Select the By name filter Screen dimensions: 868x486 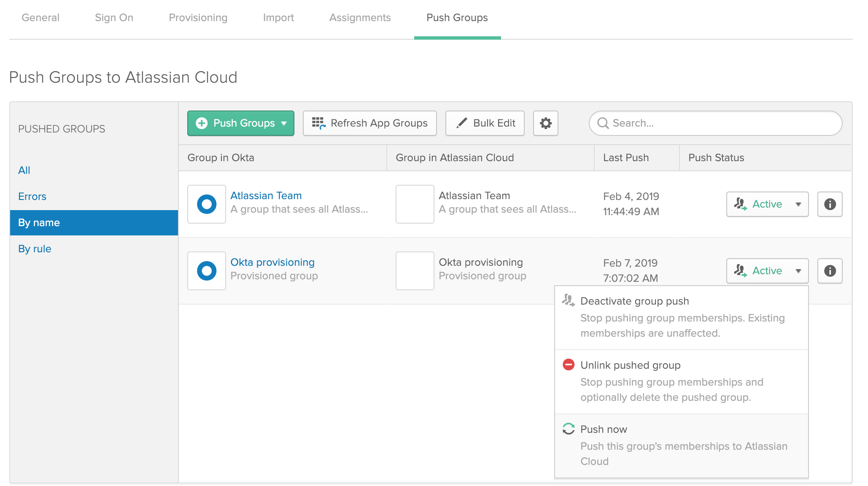pyautogui.click(x=94, y=223)
